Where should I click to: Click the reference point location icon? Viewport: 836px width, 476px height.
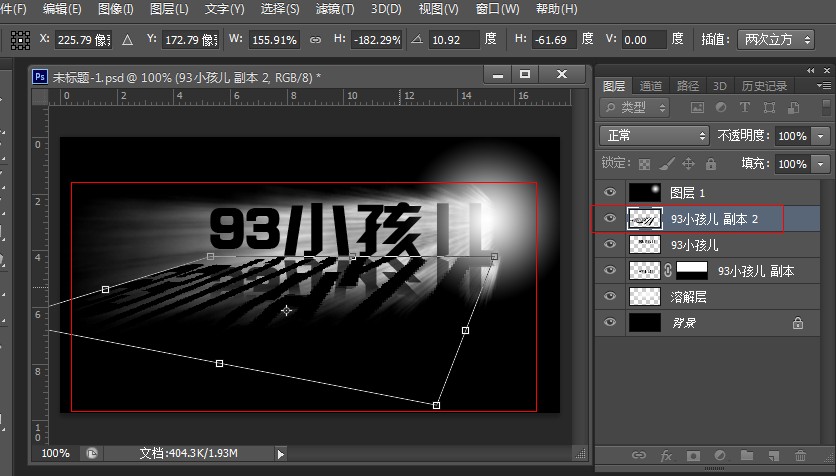tap(19, 40)
